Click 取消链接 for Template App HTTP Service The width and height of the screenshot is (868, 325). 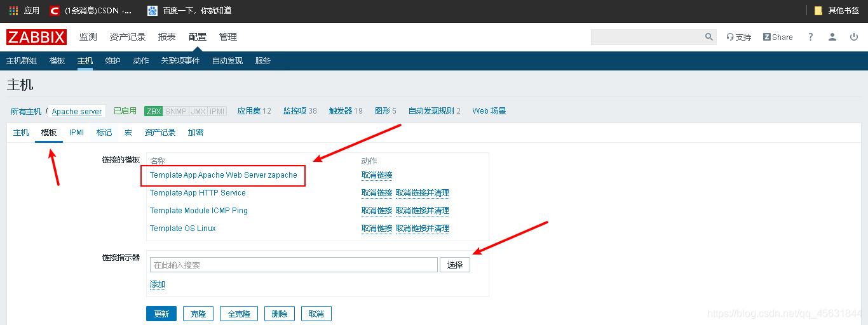[x=377, y=193]
